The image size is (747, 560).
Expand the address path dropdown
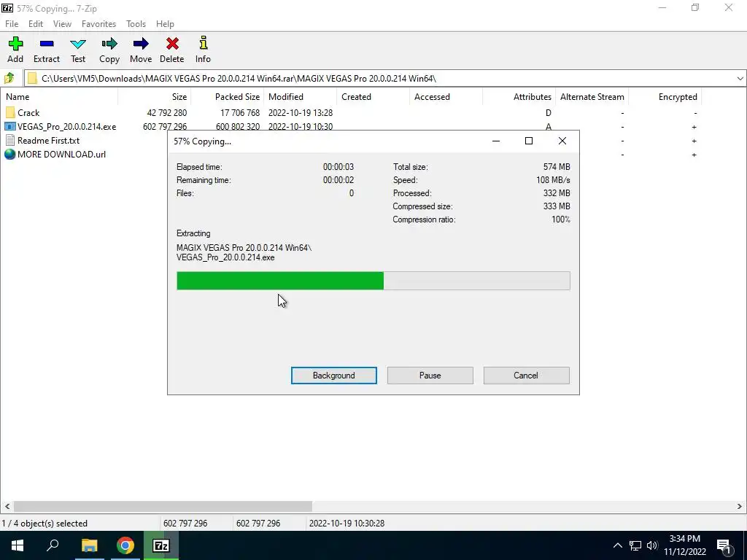[x=740, y=79]
